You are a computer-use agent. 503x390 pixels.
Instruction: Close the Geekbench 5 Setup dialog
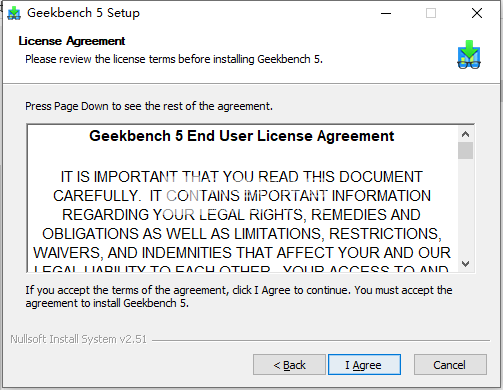click(x=477, y=13)
